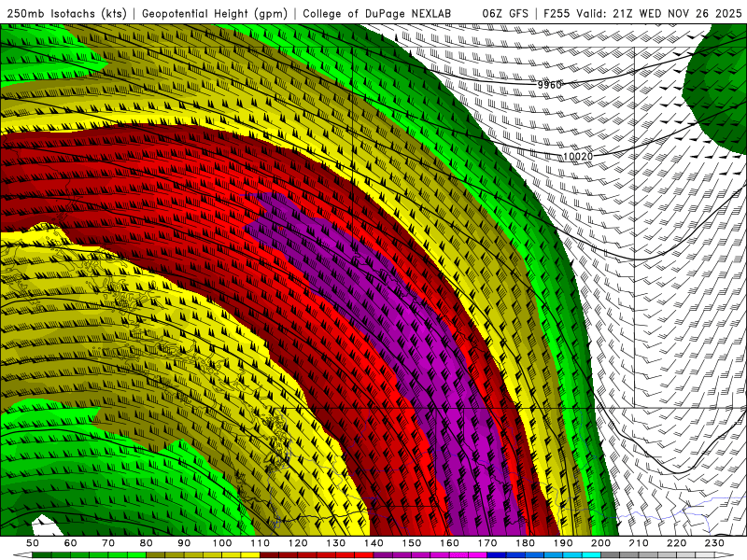
Task: Click the 'College of DuPage NEXLAB' label
Action: 376,14
